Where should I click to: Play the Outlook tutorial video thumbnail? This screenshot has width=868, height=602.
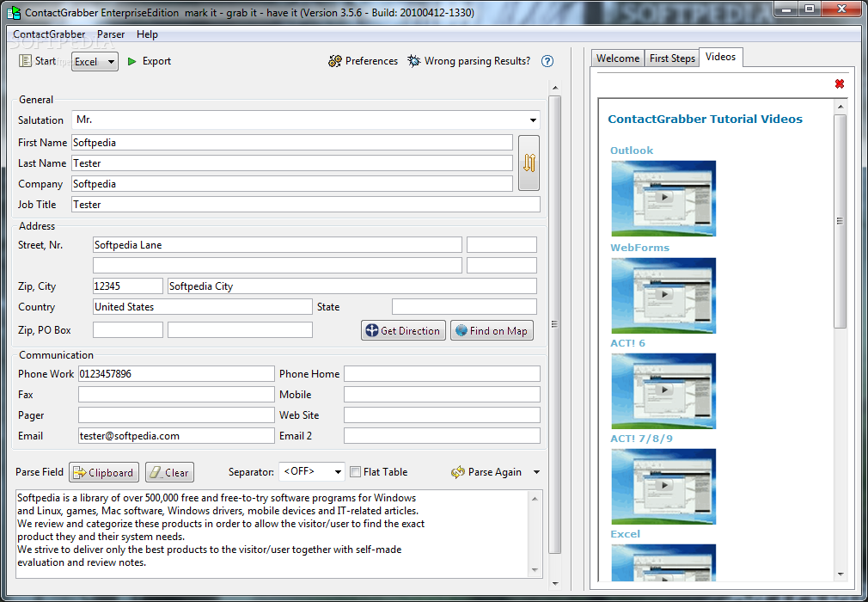(x=663, y=199)
